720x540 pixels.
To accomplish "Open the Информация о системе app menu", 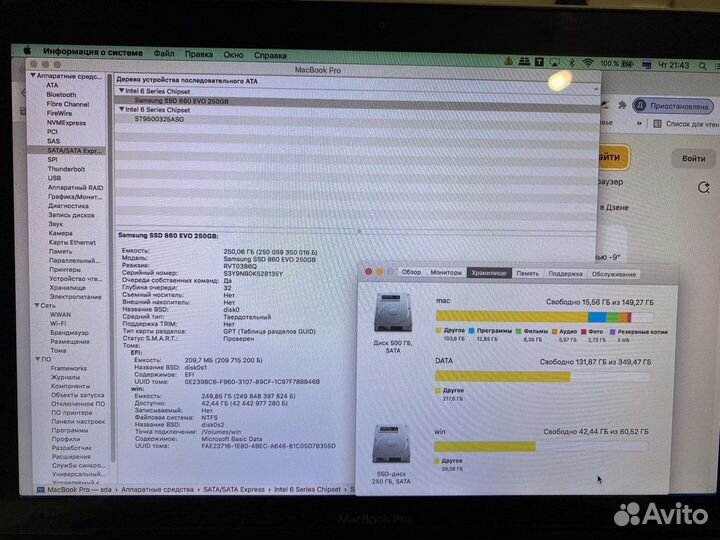I will tap(93, 52).
